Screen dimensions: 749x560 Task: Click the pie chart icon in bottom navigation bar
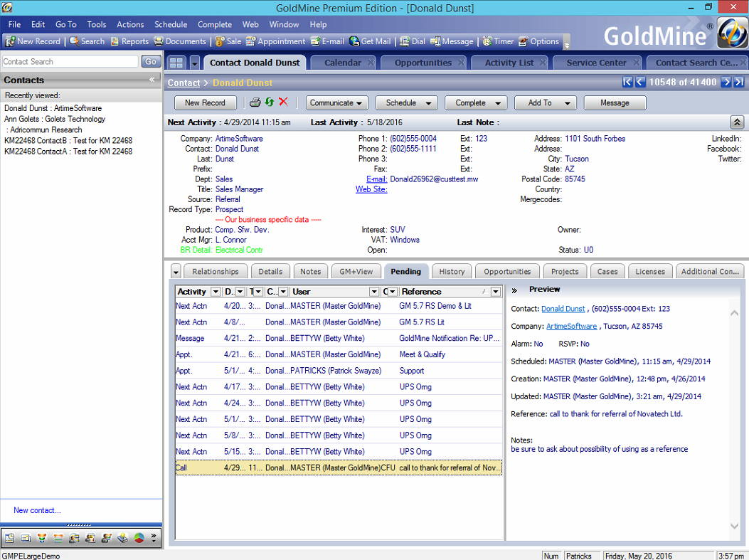point(139,538)
